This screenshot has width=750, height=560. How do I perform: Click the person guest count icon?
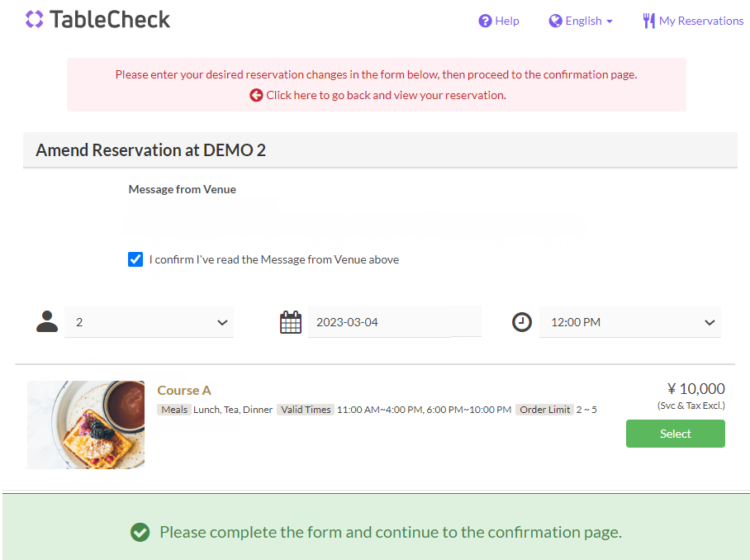tap(47, 322)
